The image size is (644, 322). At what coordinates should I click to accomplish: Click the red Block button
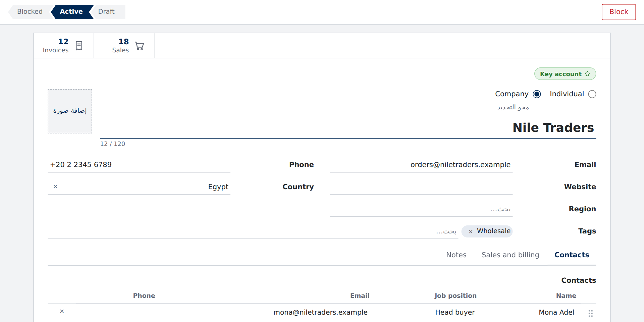tap(619, 12)
